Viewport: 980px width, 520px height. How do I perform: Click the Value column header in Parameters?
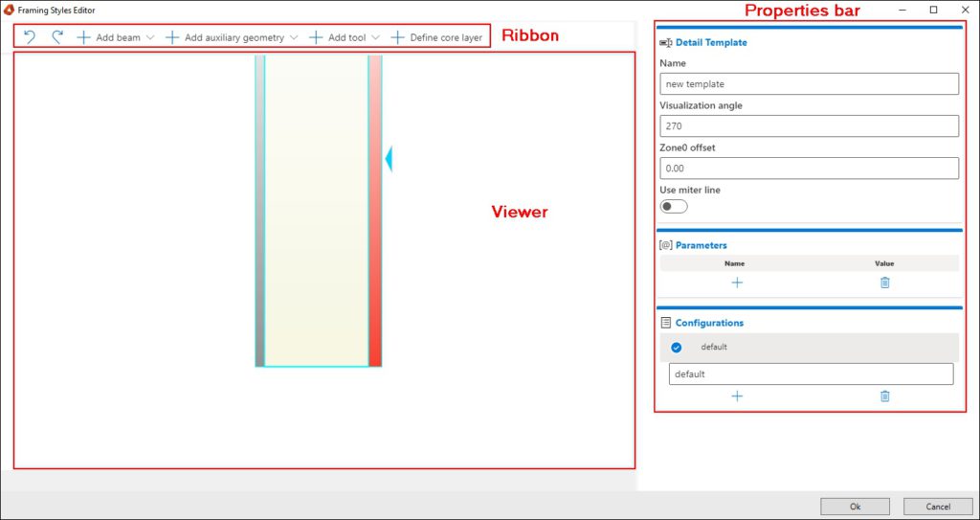(x=884, y=263)
